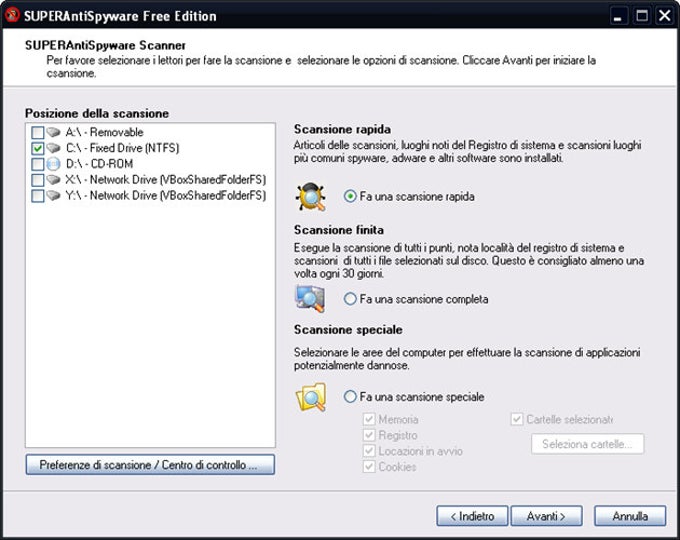
Task: Click 'A:\ - Removable' drive label
Action: 105,132
